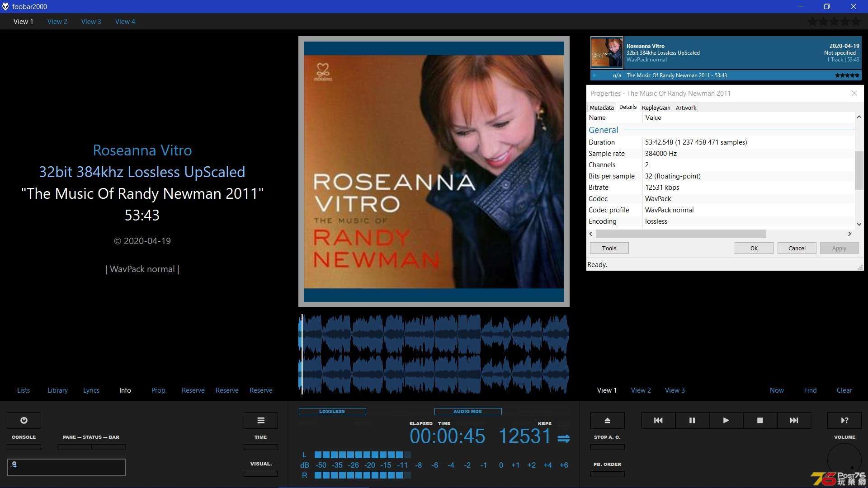Click OK in Properties dialog
Image resolution: width=868 pixels, height=488 pixels.
(754, 248)
